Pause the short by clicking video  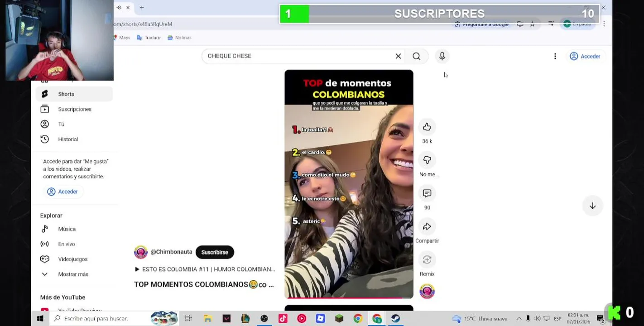(x=349, y=184)
